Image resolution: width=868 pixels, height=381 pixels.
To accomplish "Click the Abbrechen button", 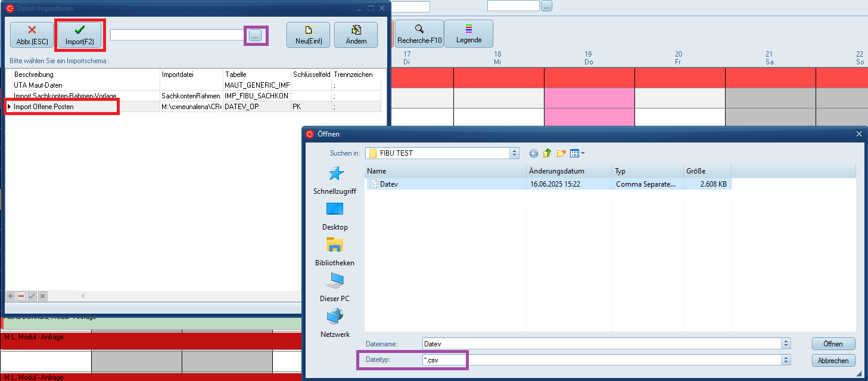I will (x=833, y=361).
